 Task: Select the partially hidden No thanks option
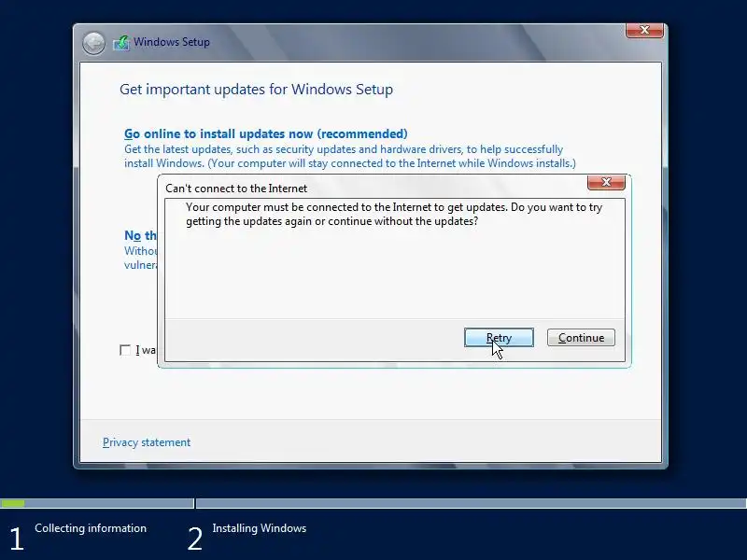pos(141,235)
